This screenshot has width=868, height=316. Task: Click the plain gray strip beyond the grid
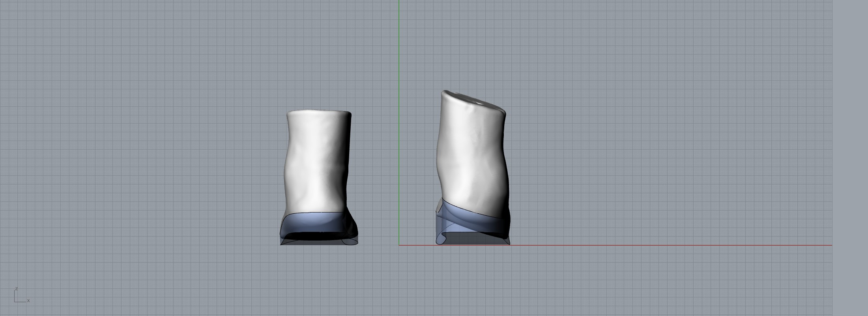850,158
